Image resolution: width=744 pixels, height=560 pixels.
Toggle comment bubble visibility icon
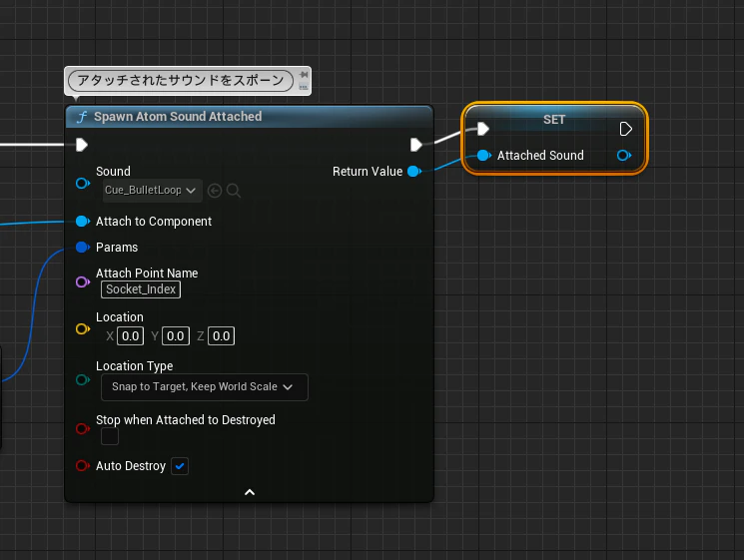coord(304,87)
